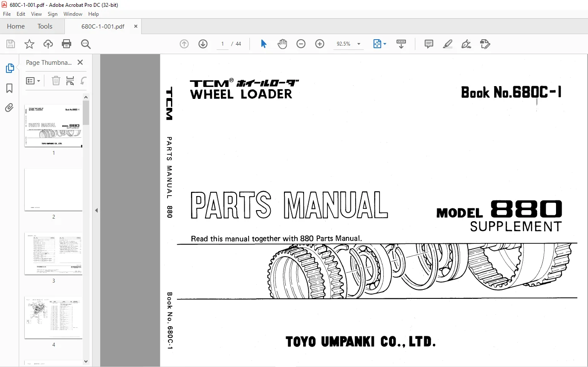Click the thumbnails panel scrollbar thumb
588x367 pixels.
[86, 113]
